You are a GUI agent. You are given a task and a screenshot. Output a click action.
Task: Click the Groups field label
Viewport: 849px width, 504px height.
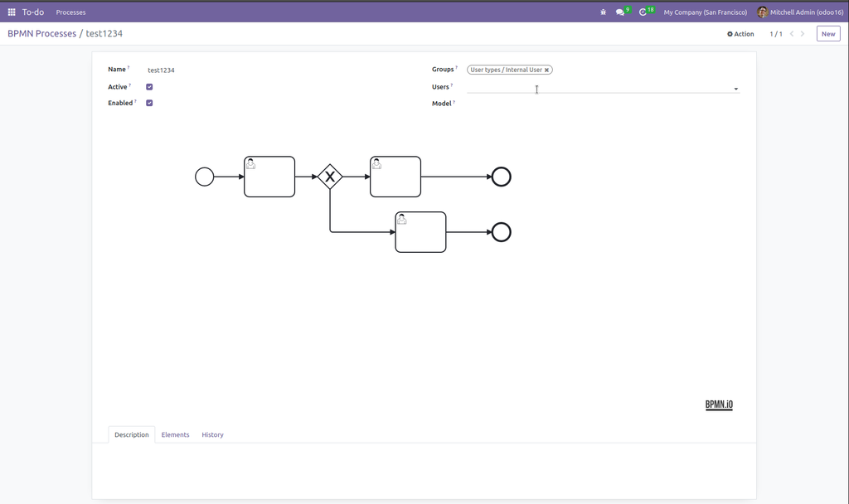[x=443, y=70]
